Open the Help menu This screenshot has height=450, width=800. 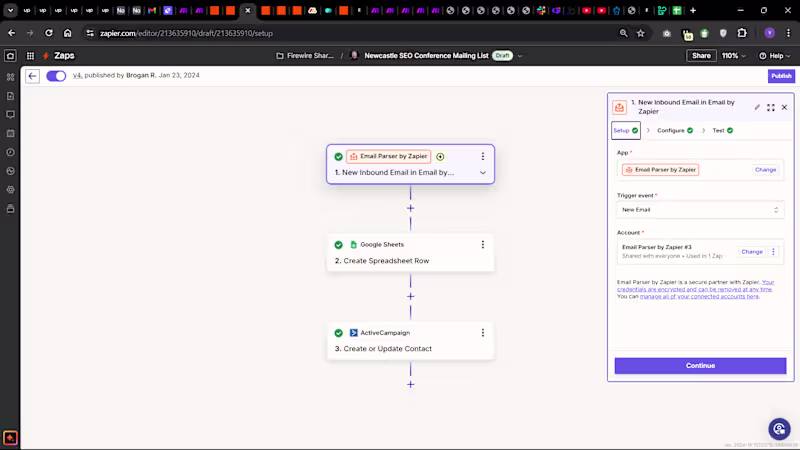[x=774, y=56]
